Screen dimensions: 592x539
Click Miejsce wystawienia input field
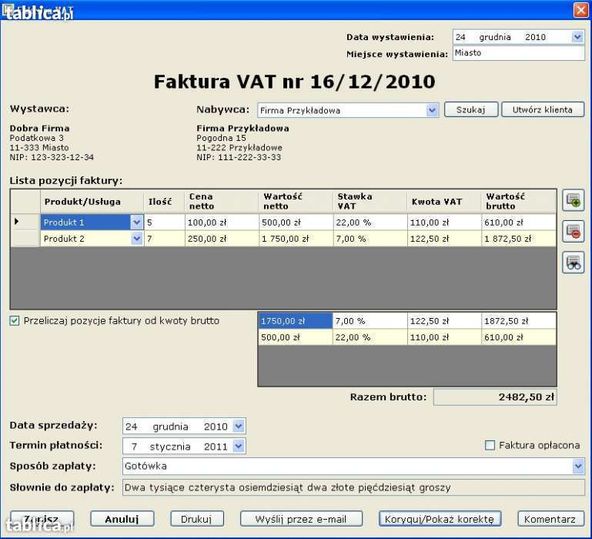[x=518, y=53]
